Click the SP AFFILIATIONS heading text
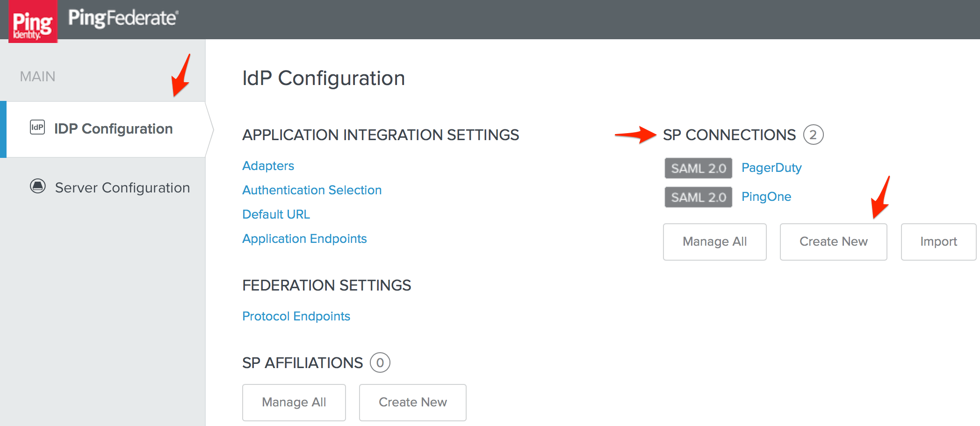The height and width of the screenshot is (426, 980). (x=303, y=363)
